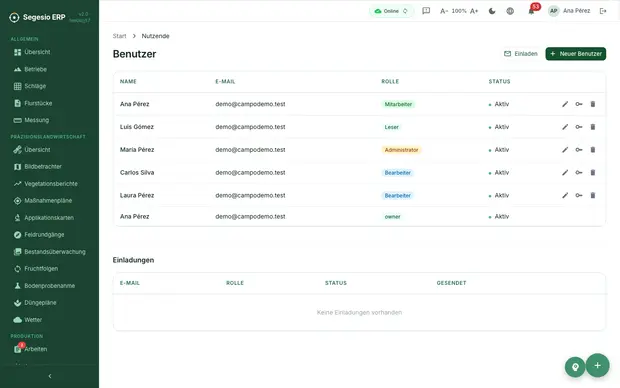
Task: Edit Mitarbeiter user Ana Pérez with pencil icon
Action: (565, 104)
